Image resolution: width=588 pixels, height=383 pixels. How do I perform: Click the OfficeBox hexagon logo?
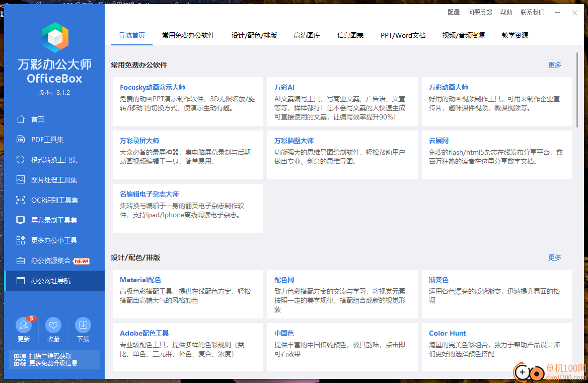click(x=55, y=37)
